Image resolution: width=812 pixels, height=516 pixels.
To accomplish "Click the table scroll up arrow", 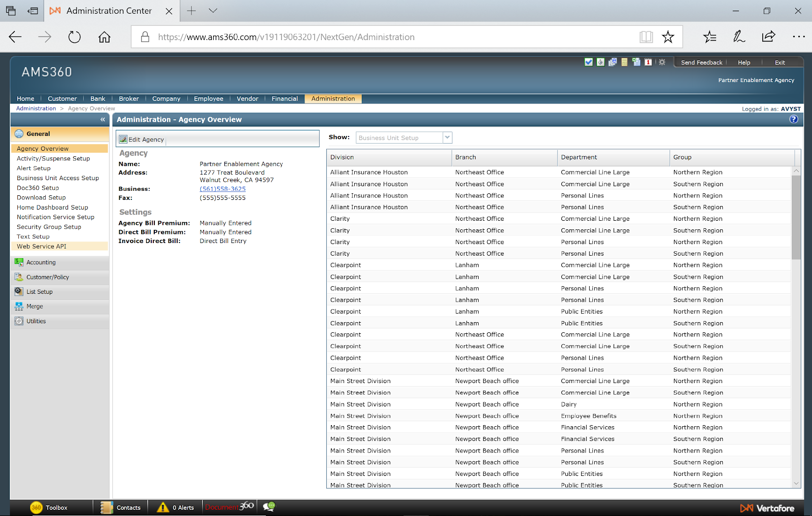I will [x=796, y=171].
